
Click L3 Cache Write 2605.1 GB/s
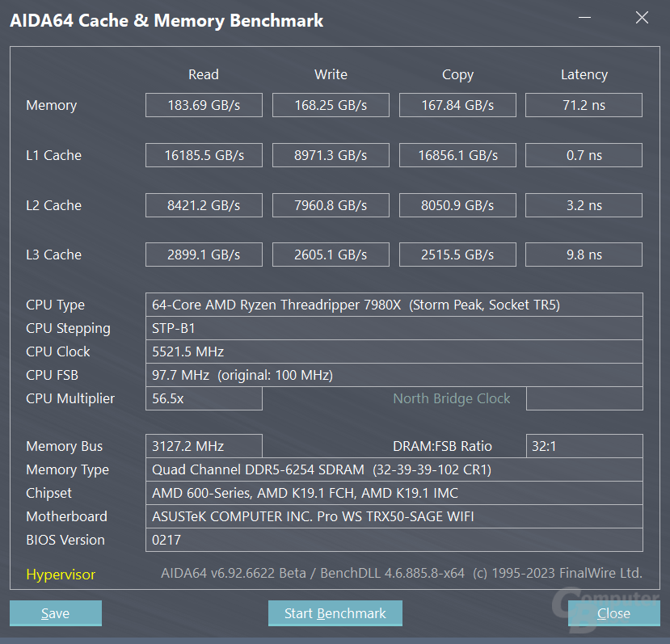331,255
